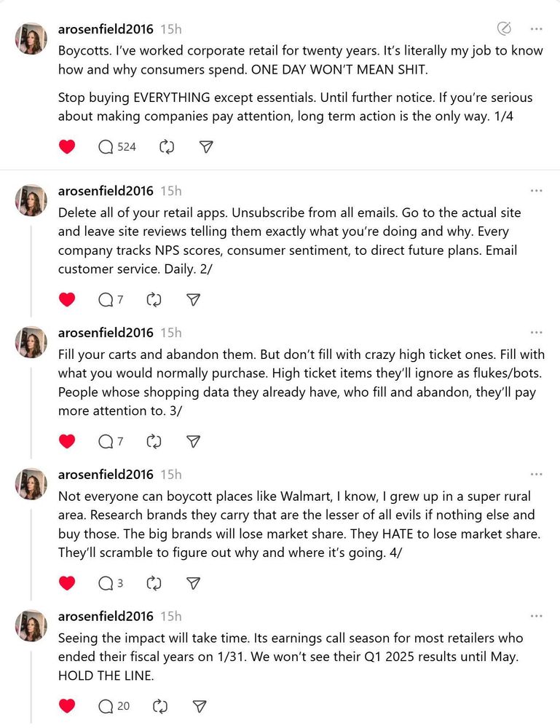Share the Walmart boycott post

point(193,583)
